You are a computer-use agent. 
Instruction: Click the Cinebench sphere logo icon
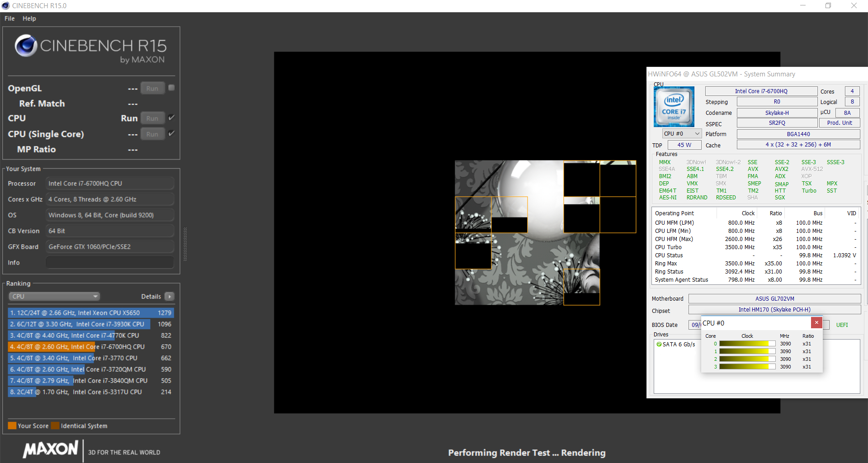point(26,46)
